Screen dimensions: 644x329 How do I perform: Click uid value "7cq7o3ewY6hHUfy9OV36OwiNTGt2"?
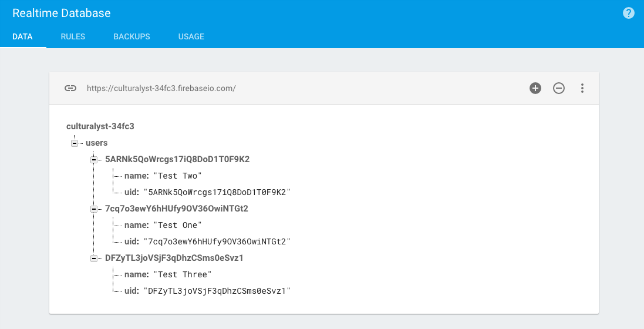[x=217, y=241]
